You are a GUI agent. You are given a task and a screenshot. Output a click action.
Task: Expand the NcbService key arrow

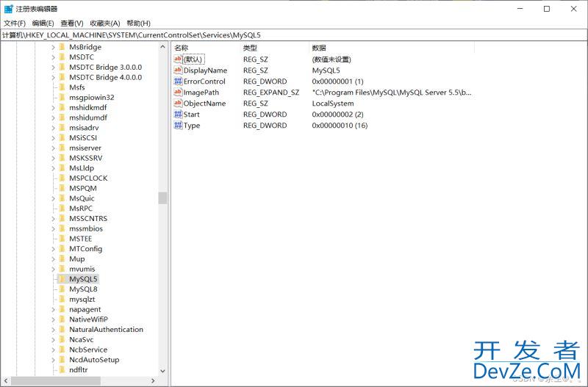(x=53, y=350)
